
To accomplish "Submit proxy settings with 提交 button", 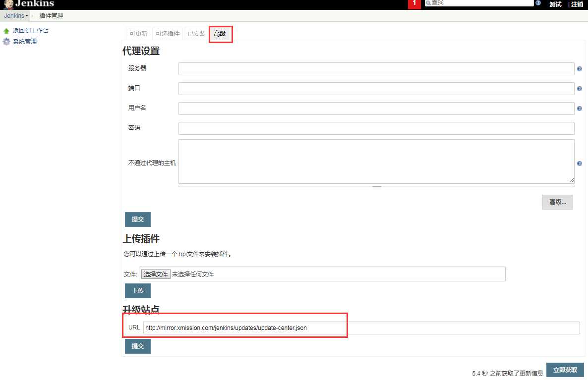I will coord(138,219).
